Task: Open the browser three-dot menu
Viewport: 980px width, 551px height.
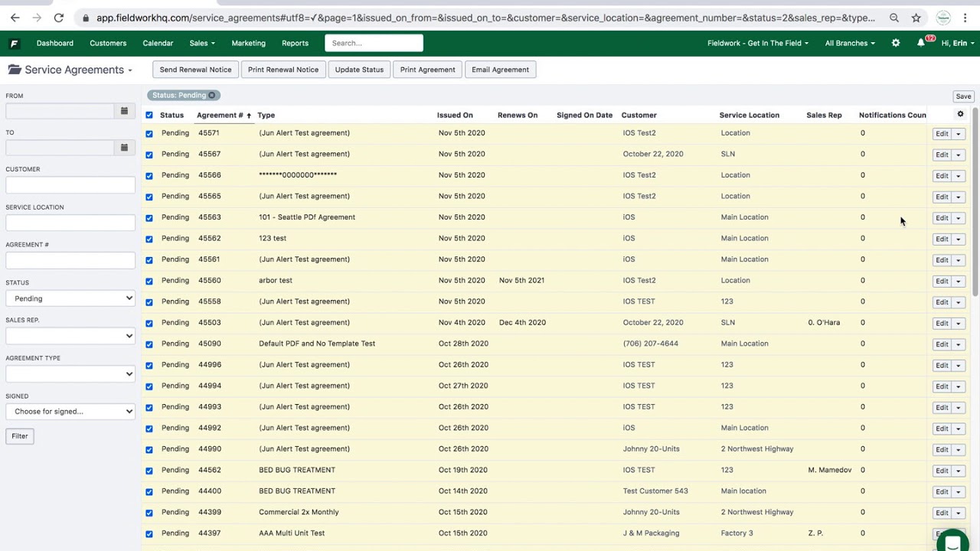Action: pos(966,18)
